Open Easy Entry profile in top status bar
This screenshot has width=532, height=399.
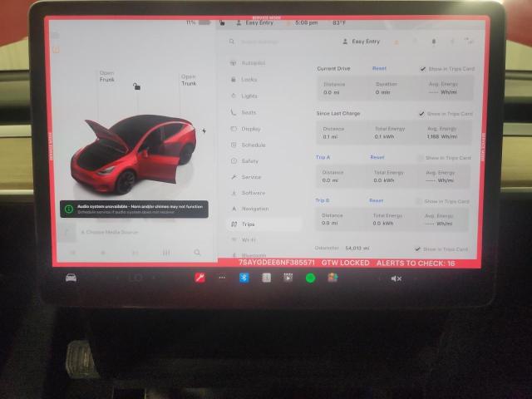255,22
